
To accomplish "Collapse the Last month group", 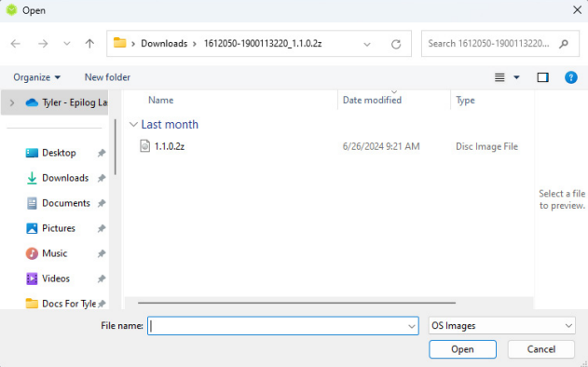I will point(133,125).
